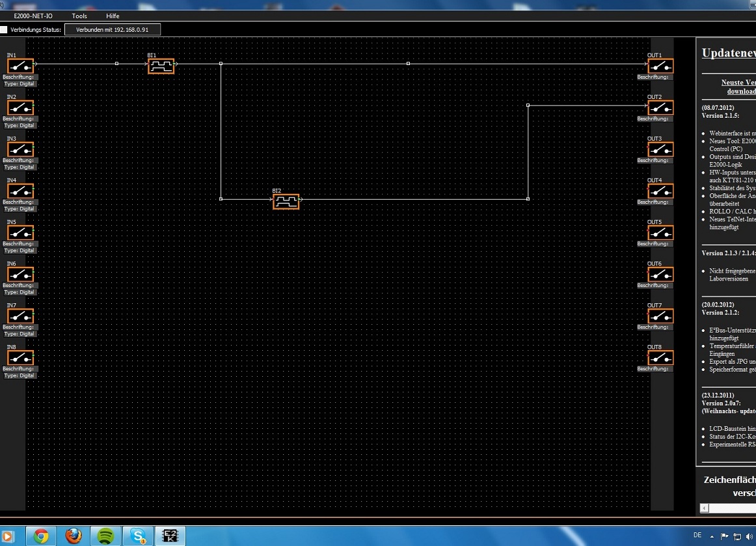Open Spotify from the taskbar
The height and width of the screenshot is (546, 756).
click(106, 536)
